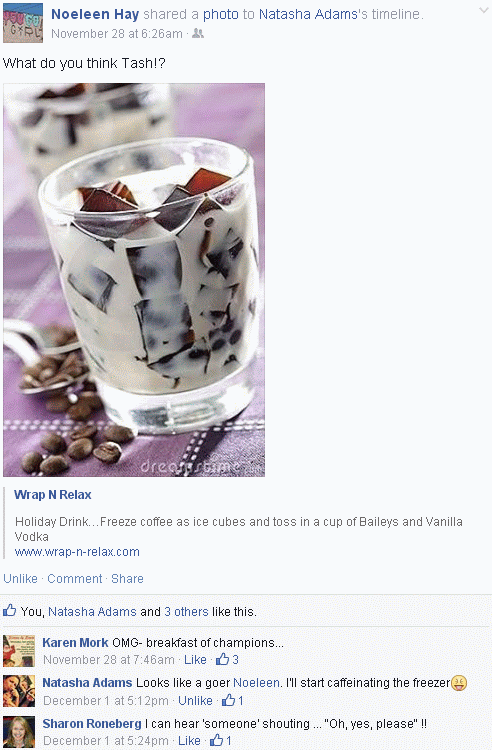This screenshot has height=750, width=492.
Task: Click thumbs-up count on Karen Mork's comment
Action: (x=227, y=660)
